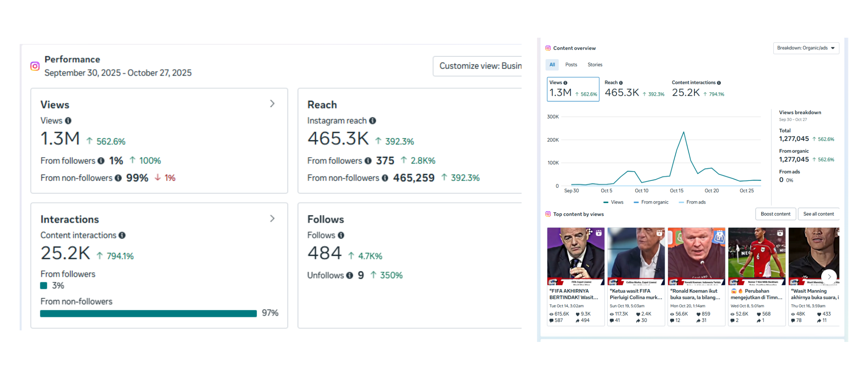Click info icon beside Instagram reach
The height and width of the screenshot is (377, 868).
coord(372,121)
